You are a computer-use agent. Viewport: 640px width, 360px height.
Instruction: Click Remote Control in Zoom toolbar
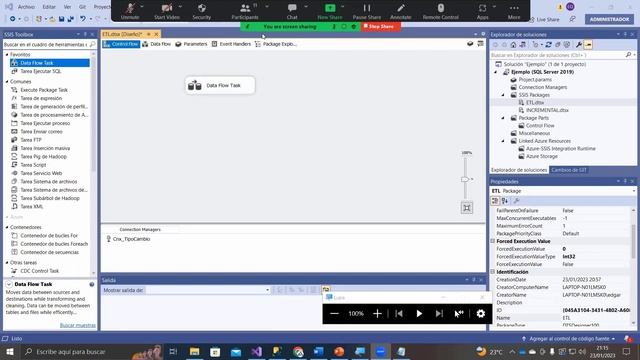440,11
